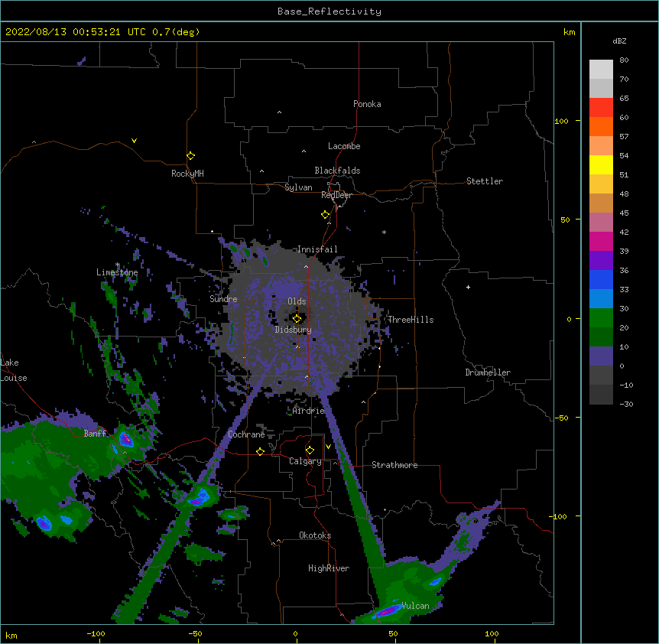Image resolution: width=659 pixels, height=644 pixels.
Task: Click the -100 tick on bottom axis
Action: (x=96, y=634)
